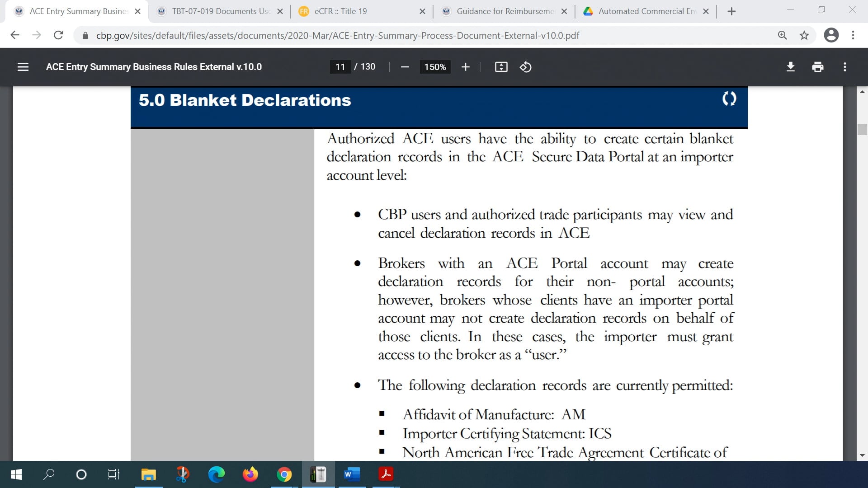The image size is (868, 488).
Task: Bookmark this page with the star
Action: pos(804,35)
